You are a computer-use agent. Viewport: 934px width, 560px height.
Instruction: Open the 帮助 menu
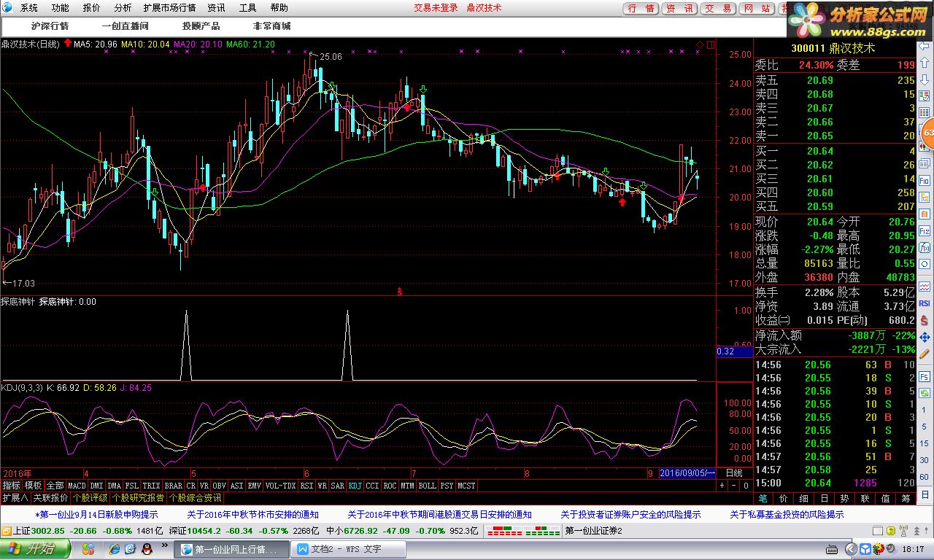279,8
